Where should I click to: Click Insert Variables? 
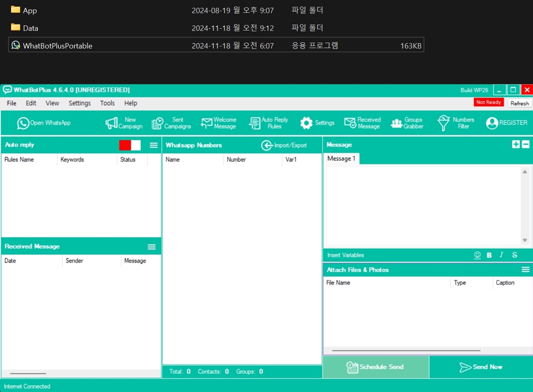point(345,255)
